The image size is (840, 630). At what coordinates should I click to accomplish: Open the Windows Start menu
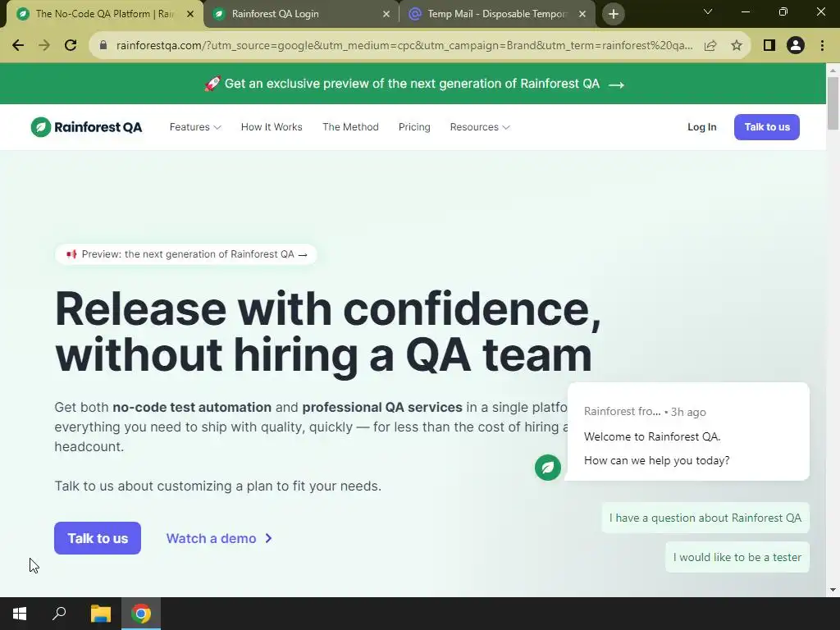[x=20, y=614]
